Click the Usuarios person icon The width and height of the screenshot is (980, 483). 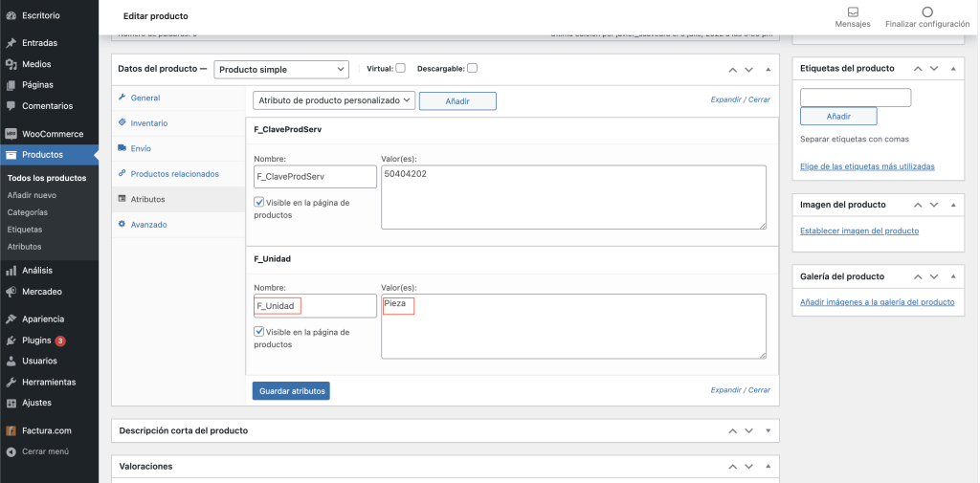point(11,362)
